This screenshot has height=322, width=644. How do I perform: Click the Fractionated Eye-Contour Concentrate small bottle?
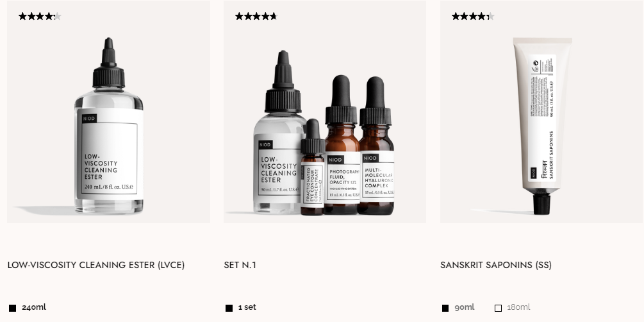(x=313, y=167)
